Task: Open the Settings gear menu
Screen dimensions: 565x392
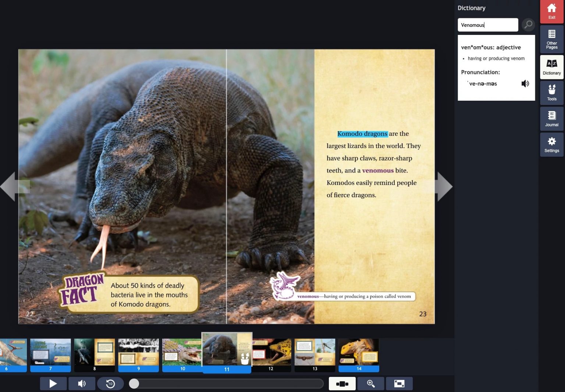Action: (551, 145)
